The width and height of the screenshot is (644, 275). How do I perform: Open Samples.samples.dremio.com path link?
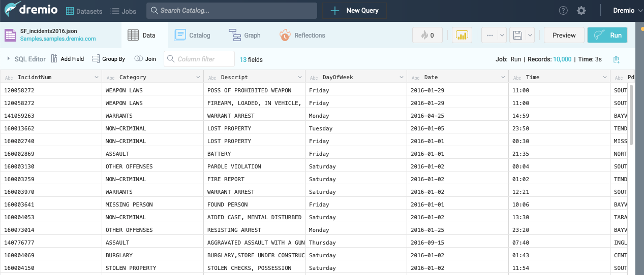point(58,39)
